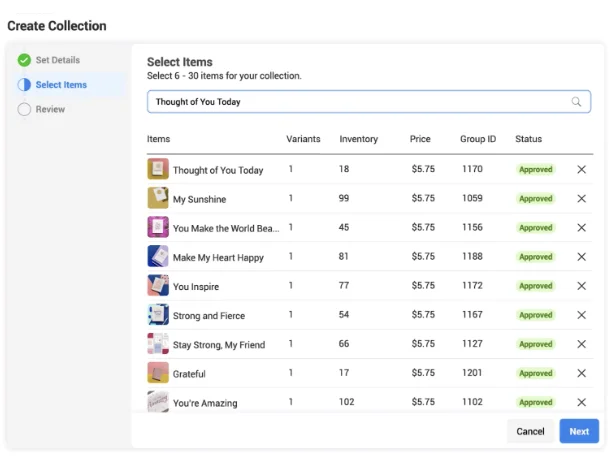
Task: Remove Grateful item from list
Action: tap(581, 373)
